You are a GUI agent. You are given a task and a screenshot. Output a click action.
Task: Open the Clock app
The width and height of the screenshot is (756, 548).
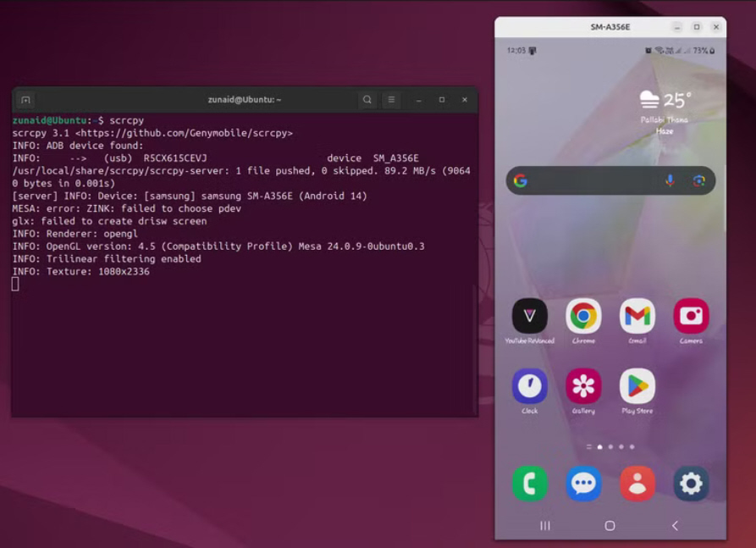[x=529, y=386]
